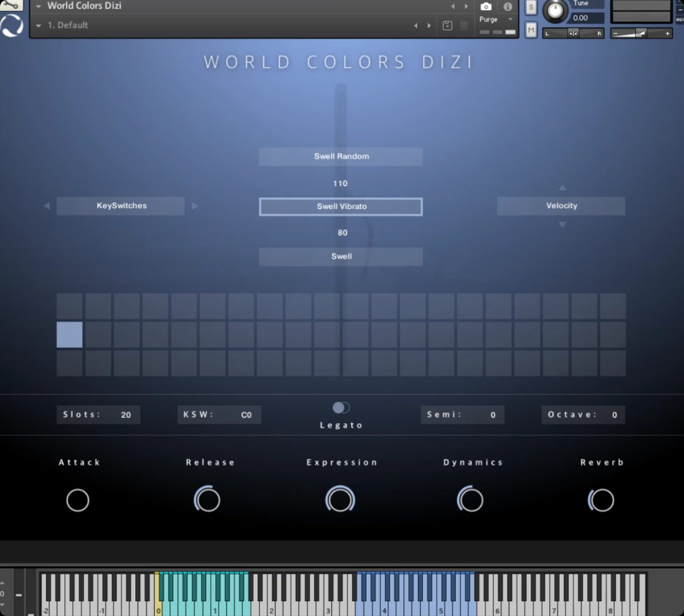This screenshot has width=684, height=616.
Task: Click the Release knob
Action: pos(207,500)
